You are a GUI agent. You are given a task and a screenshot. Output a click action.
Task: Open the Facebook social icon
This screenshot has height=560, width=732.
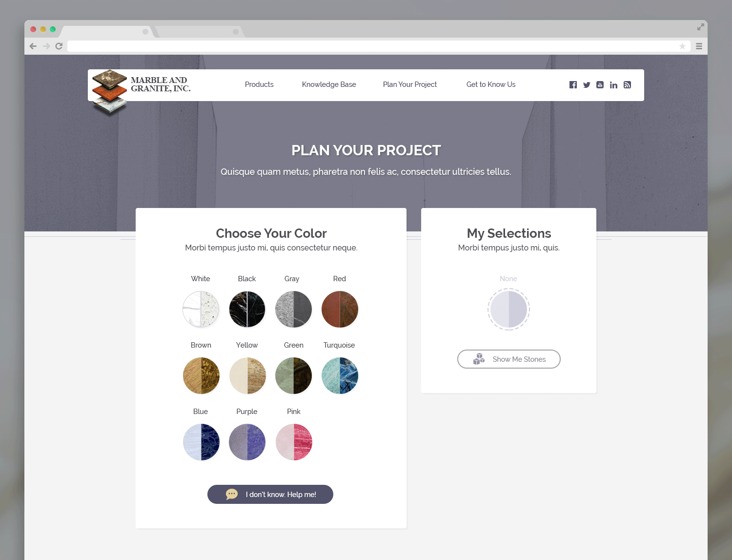(573, 85)
